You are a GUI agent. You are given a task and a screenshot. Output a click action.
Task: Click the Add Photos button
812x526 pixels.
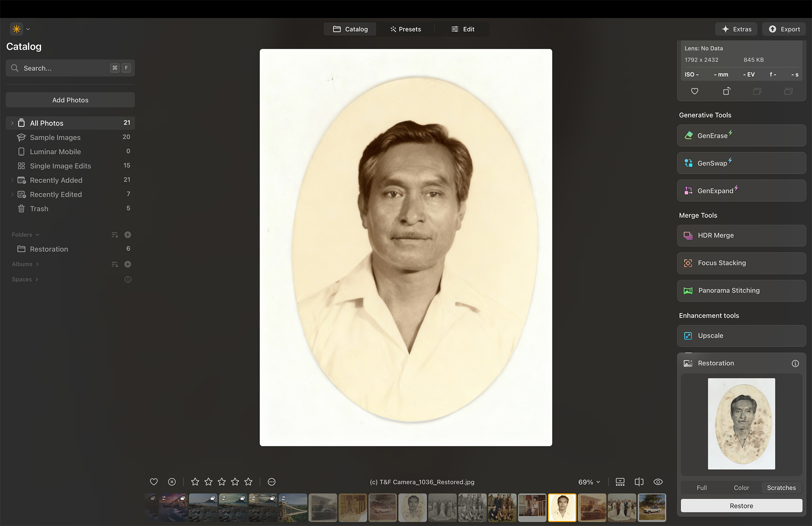click(70, 100)
